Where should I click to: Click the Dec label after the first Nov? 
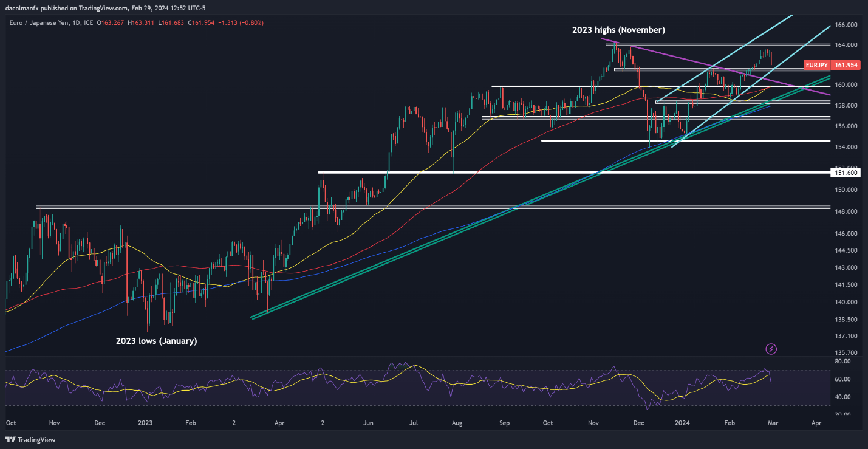[x=100, y=422]
